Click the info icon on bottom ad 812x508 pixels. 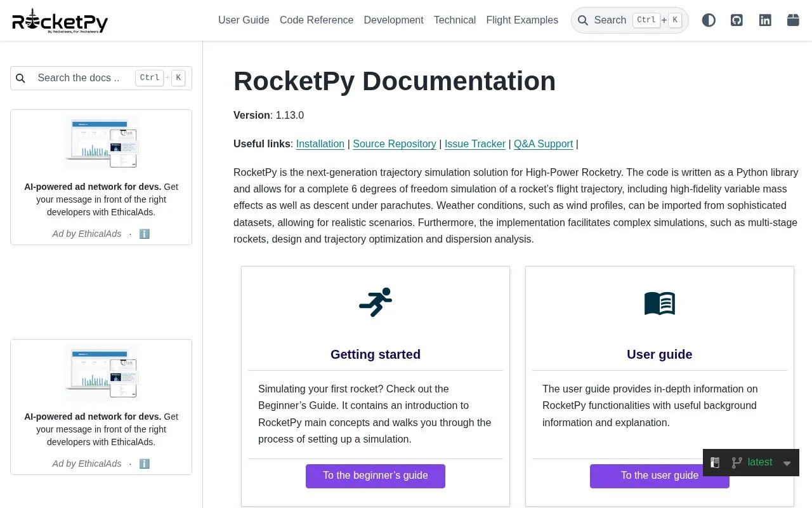(x=144, y=464)
